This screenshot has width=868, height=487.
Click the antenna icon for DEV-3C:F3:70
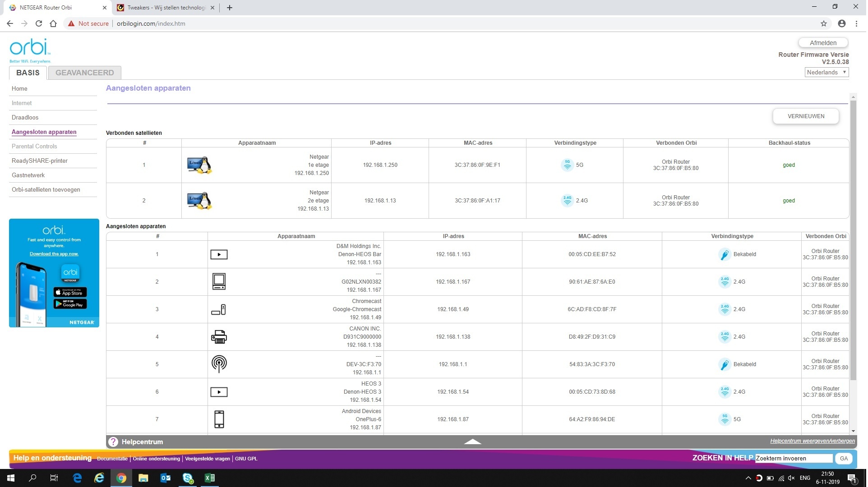219,364
